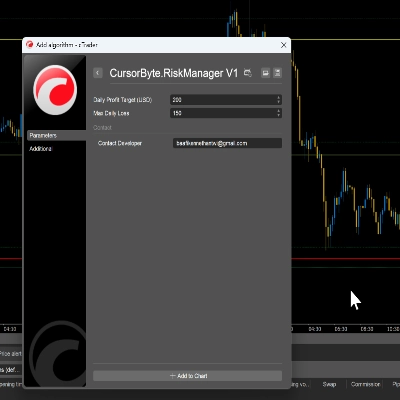
Task: Increase Max Daily Loss with the up arrow
Action: click(x=278, y=111)
